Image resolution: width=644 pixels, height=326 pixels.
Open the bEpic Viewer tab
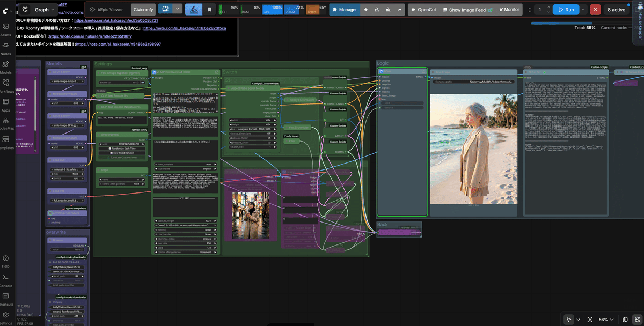(106, 9)
